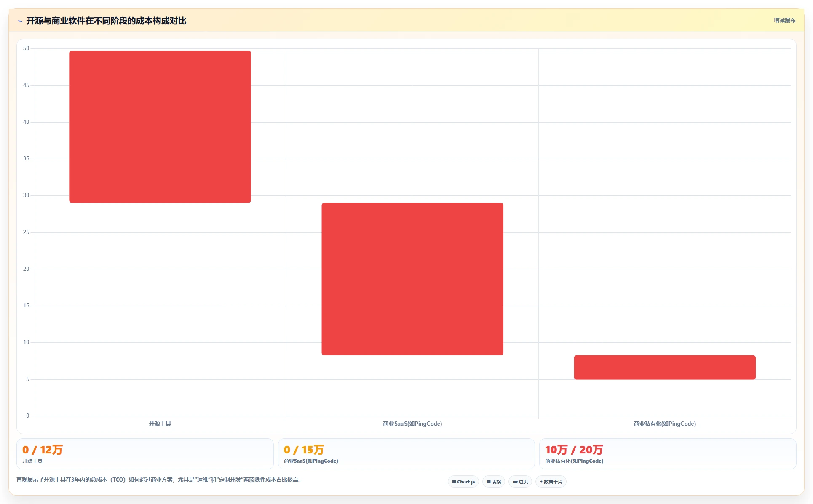
Task: Click the red 商业SaaS(如PingCode) waterfall bar
Action: click(412, 279)
